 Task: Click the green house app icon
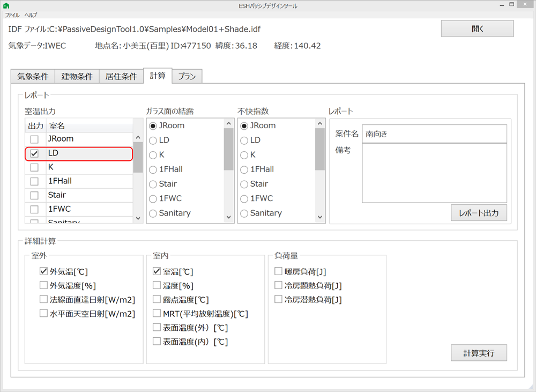[6, 6]
